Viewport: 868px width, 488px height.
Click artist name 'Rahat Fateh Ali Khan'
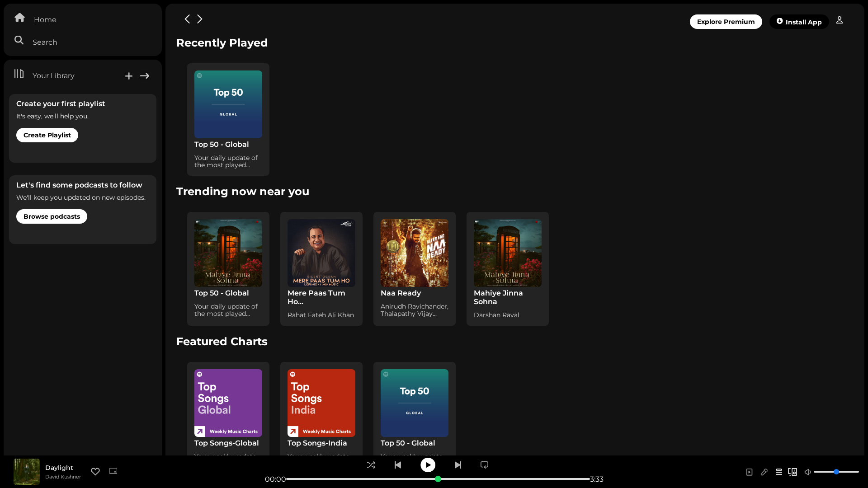tap(321, 315)
